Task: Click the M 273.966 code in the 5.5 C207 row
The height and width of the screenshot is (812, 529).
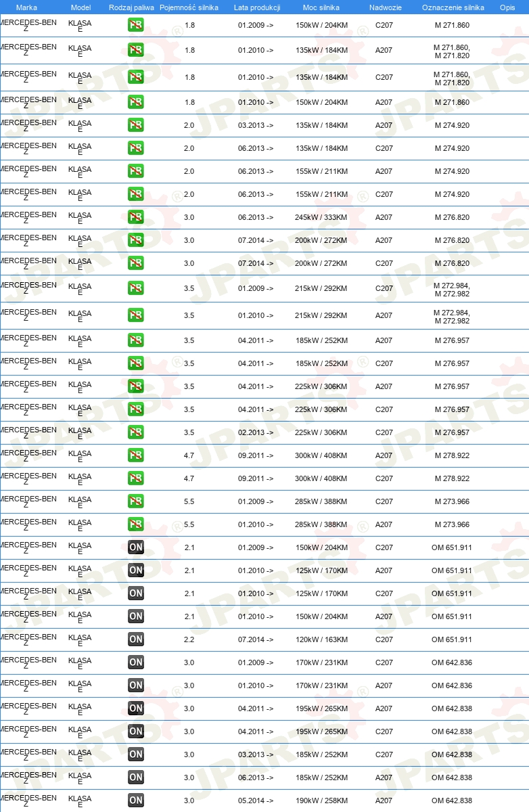Action: (x=452, y=501)
